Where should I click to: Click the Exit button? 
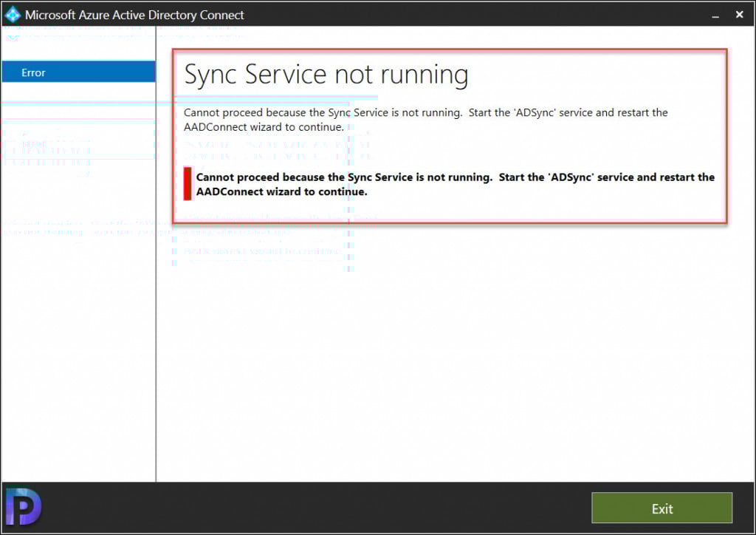(x=661, y=508)
